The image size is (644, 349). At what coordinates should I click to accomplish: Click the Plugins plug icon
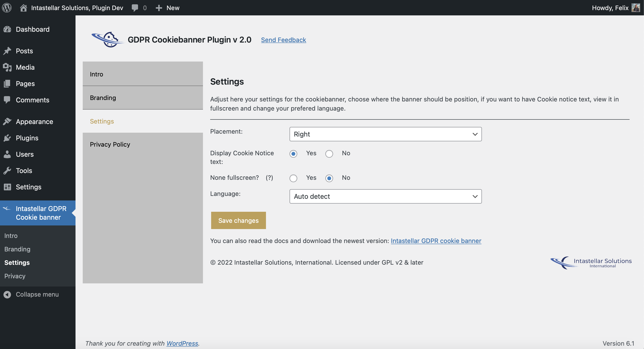[7, 138]
